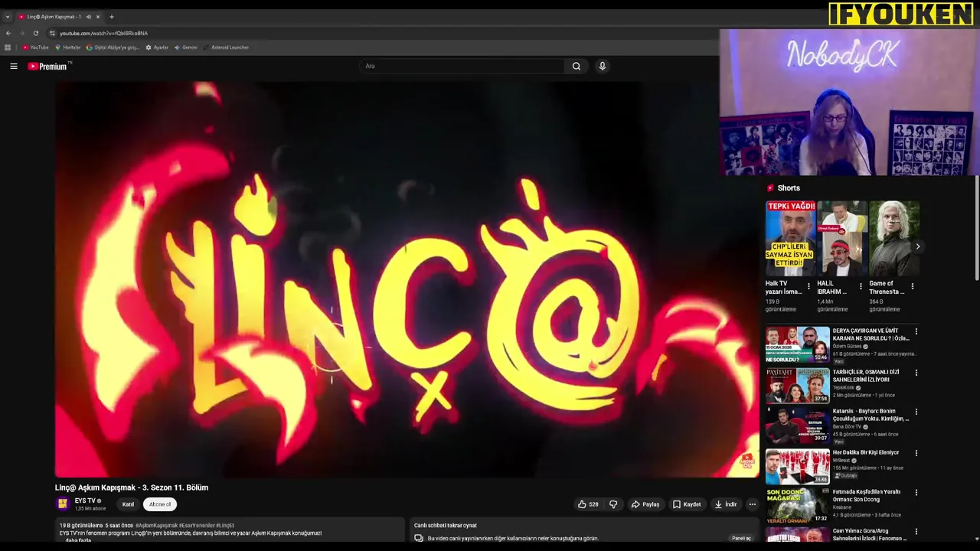Click the search magnifier button
This screenshot has width=980, height=551.
(x=577, y=67)
